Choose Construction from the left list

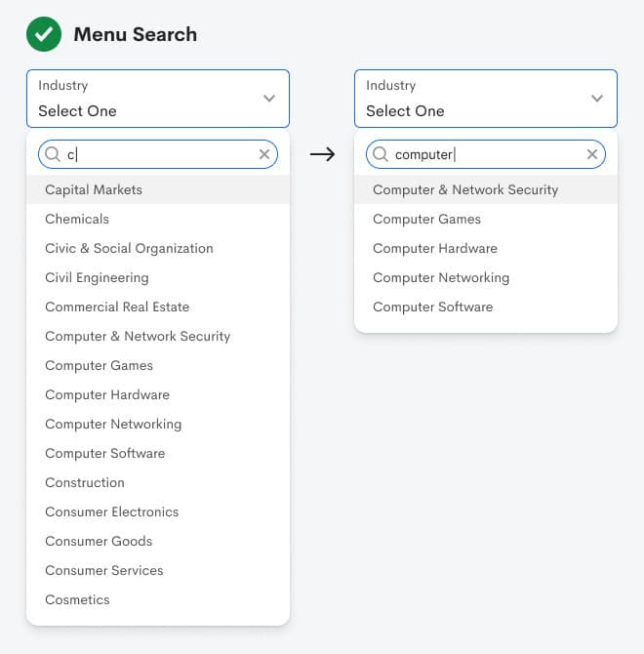point(85,482)
